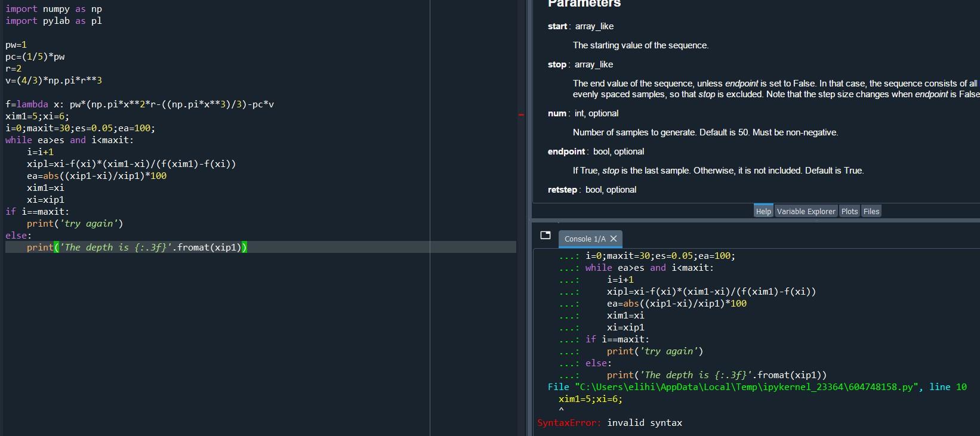Click the 'else:' line in the editor
The image size is (980, 436).
[19, 236]
